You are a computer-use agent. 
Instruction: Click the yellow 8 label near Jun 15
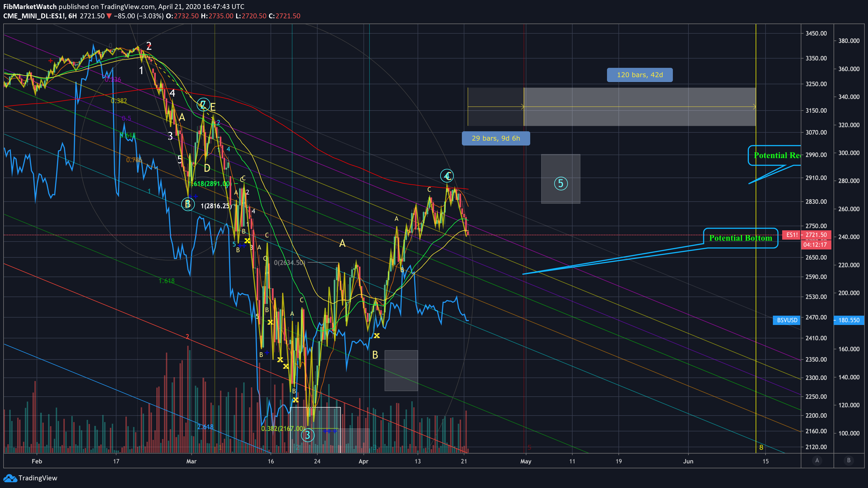(761, 448)
